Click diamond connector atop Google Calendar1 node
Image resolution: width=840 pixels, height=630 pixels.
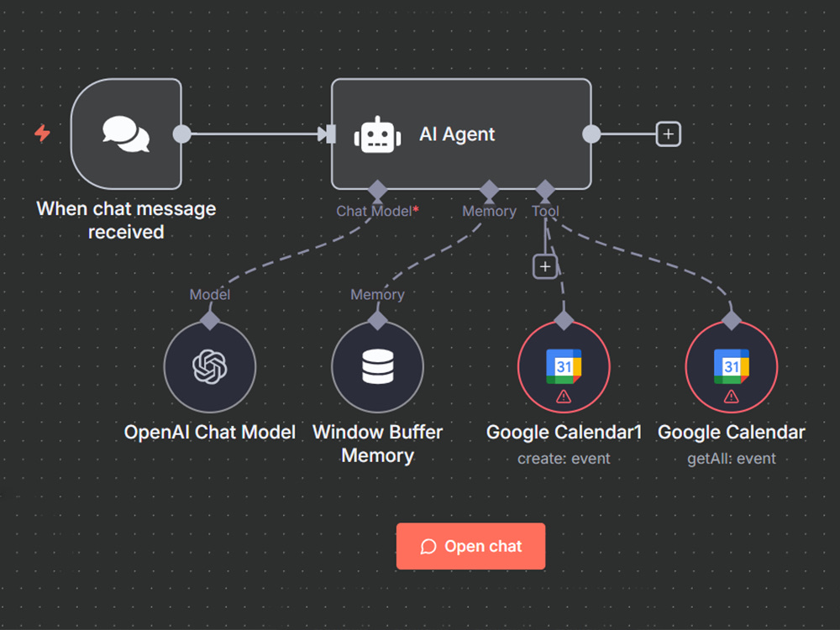(x=564, y=320)
